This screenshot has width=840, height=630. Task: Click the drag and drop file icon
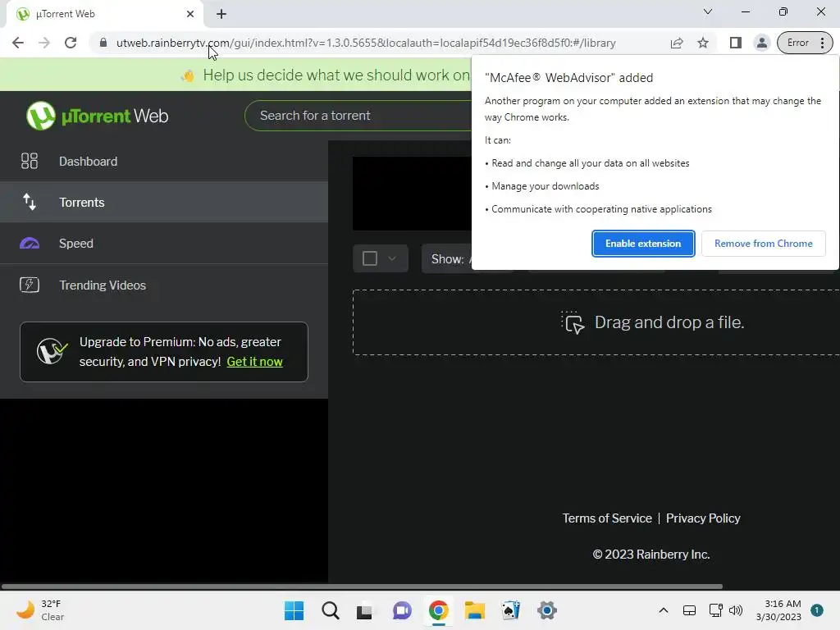coord(573,322)
